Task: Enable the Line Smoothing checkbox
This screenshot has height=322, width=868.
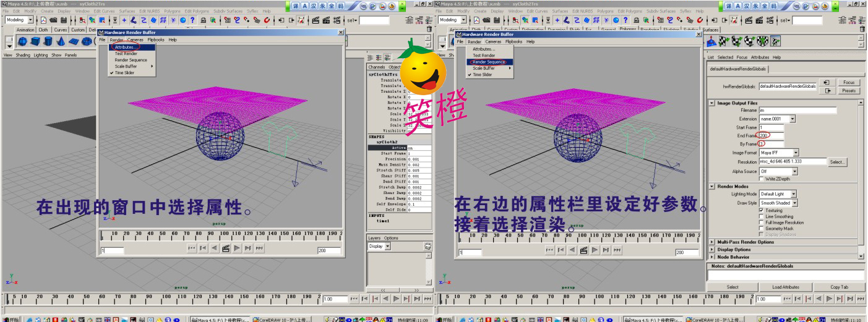Action: [x=761, y=216]
